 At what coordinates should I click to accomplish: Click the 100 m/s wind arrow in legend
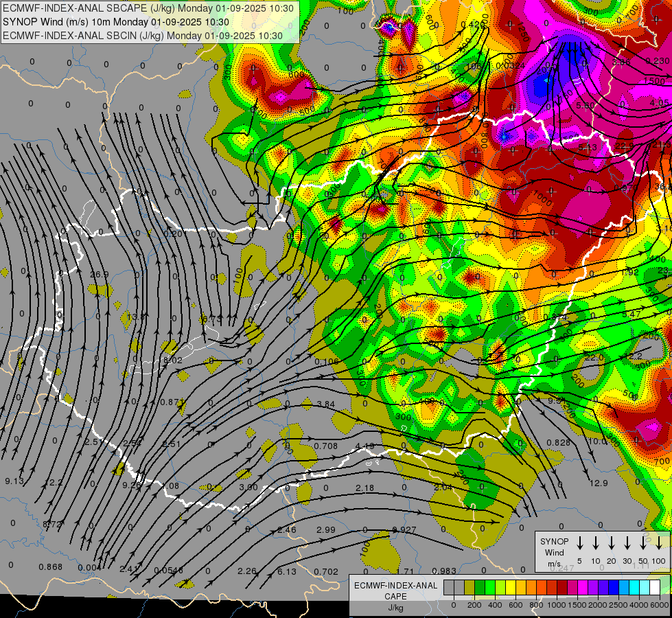point(659,542)
